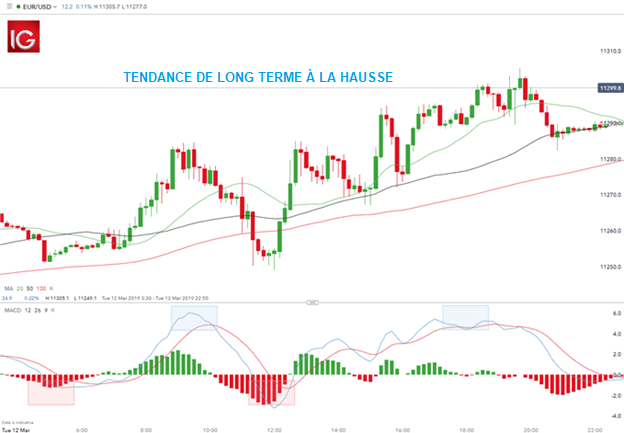Click the L 11277.0 low value

(x=134, y=7)
